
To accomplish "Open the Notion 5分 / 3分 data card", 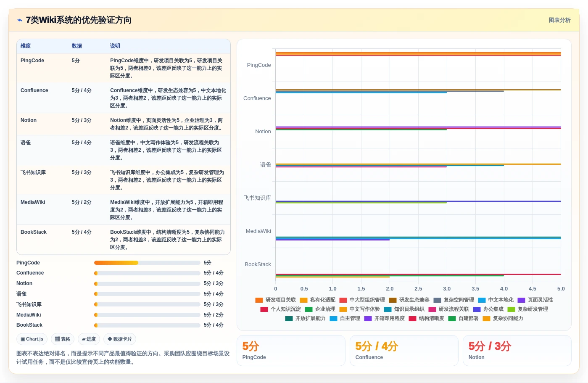I will tap(517, 351).
